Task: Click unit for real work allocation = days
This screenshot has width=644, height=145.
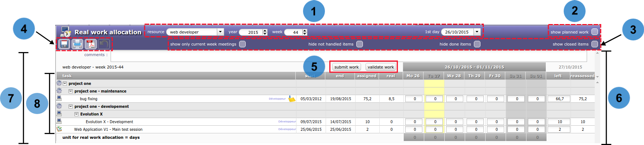Action: pos(101,137)
